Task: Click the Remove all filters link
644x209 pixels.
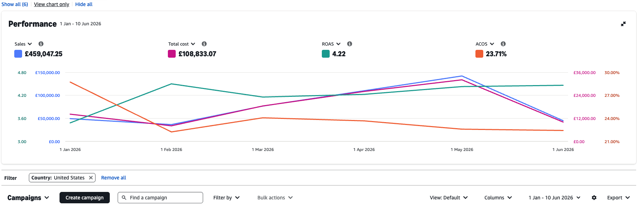Action: [114, 178]
